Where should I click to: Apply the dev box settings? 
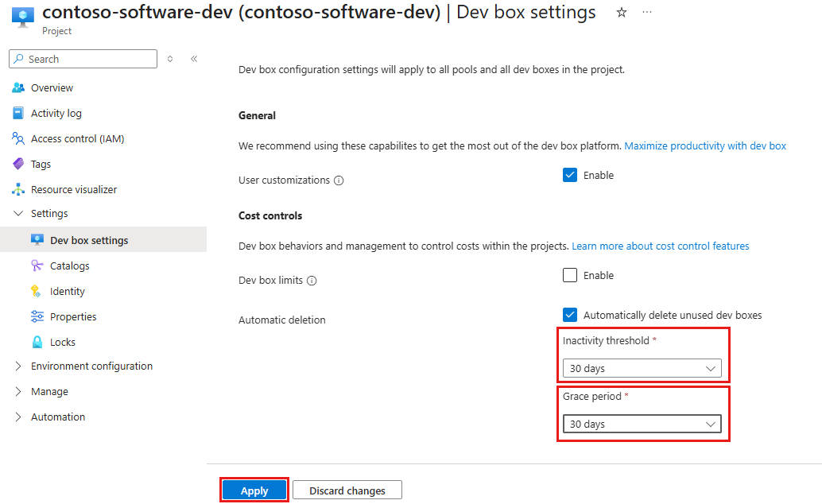click(254, 489)
